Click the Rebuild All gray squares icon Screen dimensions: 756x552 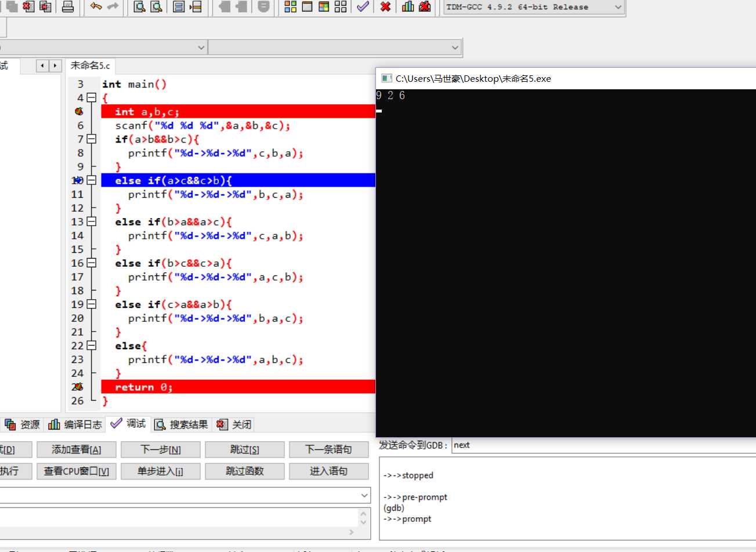[x=341, y=6]
